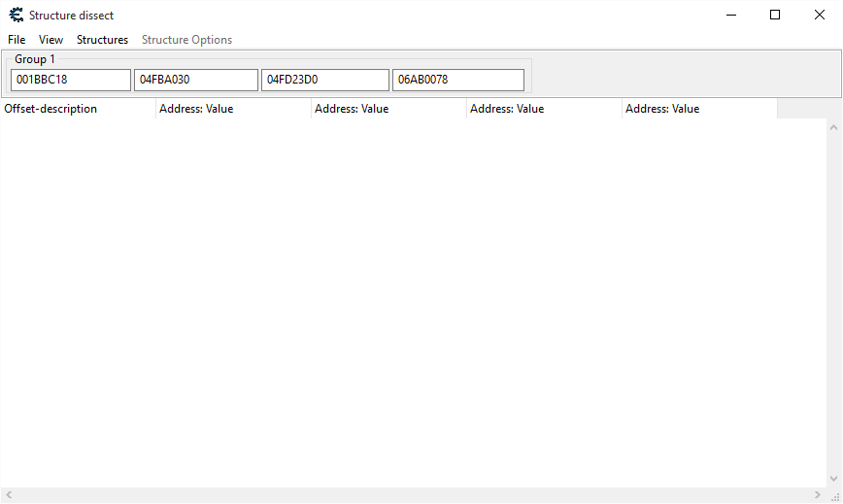This screenshot has height=504, width=843.
Task: Open the Structures menu
Action: click(x=102, y=40)
